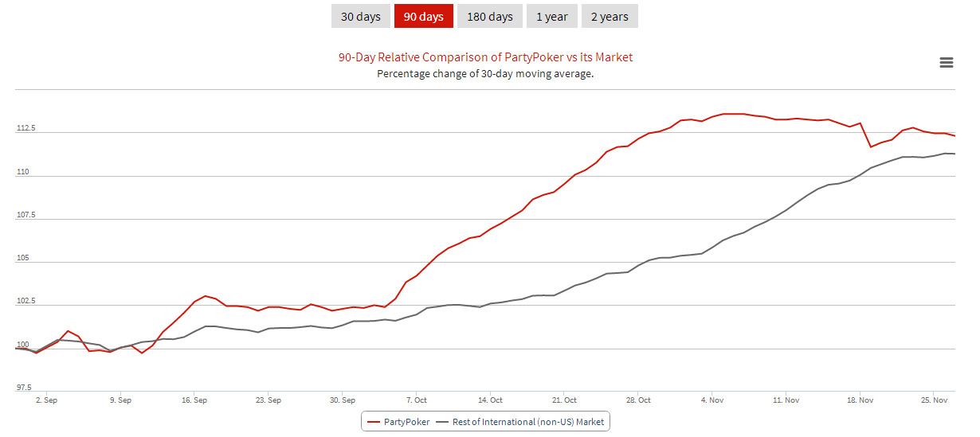Image resolution: width=980 pixels, height=437 pixels.
Task: Toggle Rest of International Market legend entry
Action: coord(521,421)
